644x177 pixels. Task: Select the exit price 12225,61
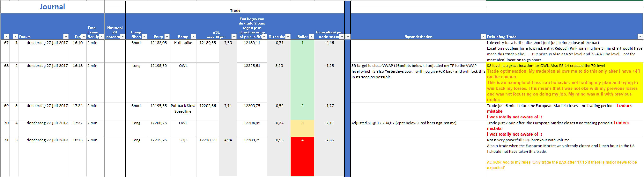pyautogui.click(x=252, y=83)
